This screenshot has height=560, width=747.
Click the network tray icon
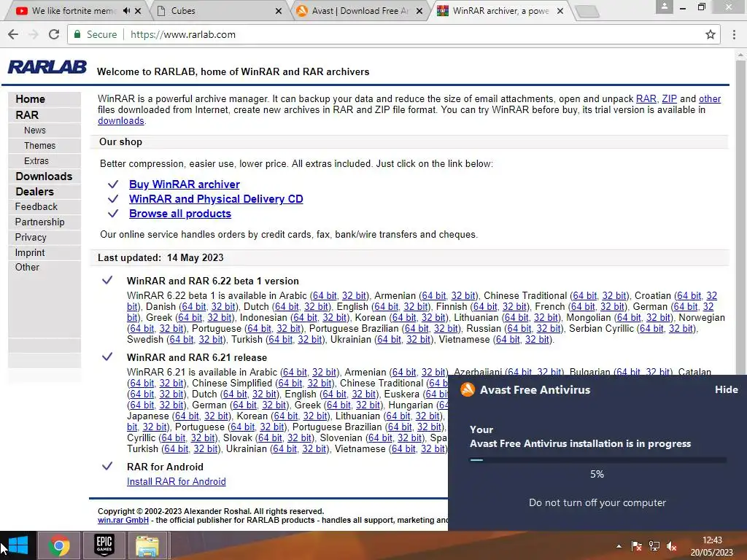point(654,546)
